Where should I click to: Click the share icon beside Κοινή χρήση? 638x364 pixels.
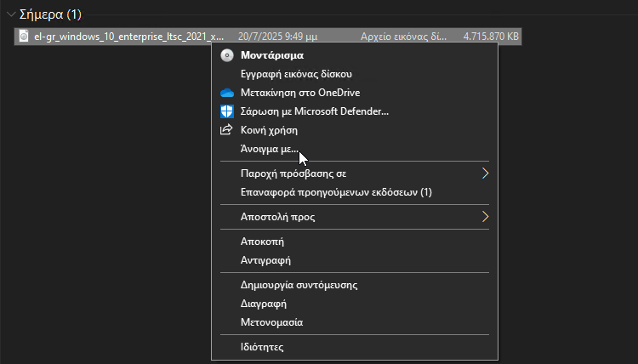[x=226, y=130]
